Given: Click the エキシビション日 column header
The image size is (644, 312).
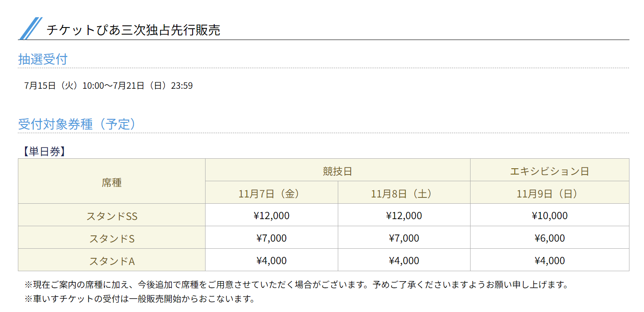Looking at the screenshot, I should click(x=550, y=170).
